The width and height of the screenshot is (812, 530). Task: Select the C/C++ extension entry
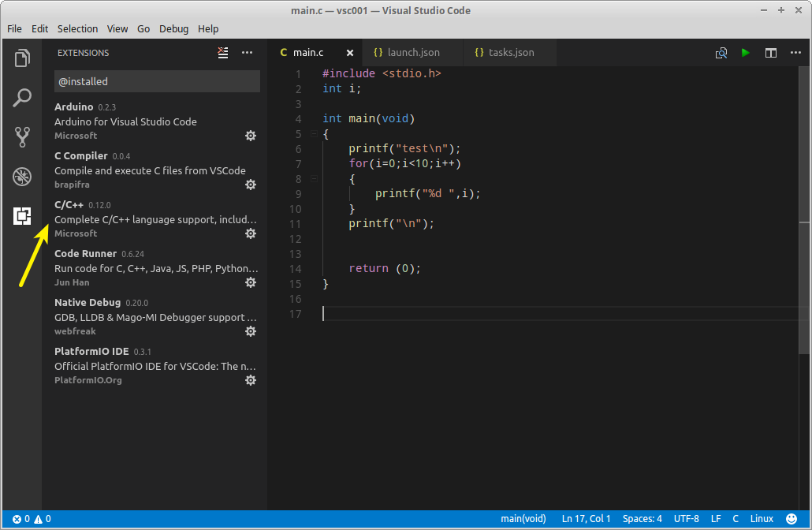tap(155, 218)
